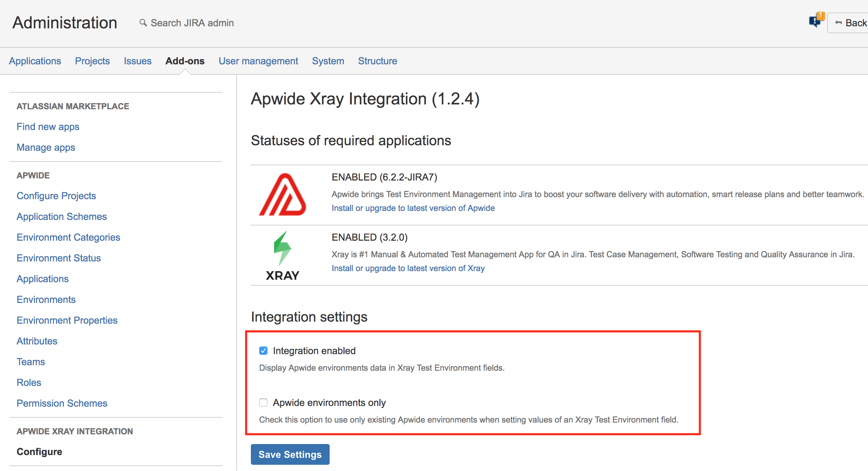Open Manage apps link
The height and width of the screenshot is (471, 868).
pos(46,147)
